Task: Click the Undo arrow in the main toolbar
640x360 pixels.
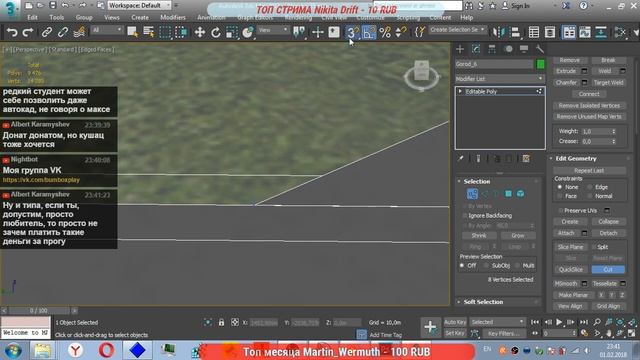Action: coord(12,32)
